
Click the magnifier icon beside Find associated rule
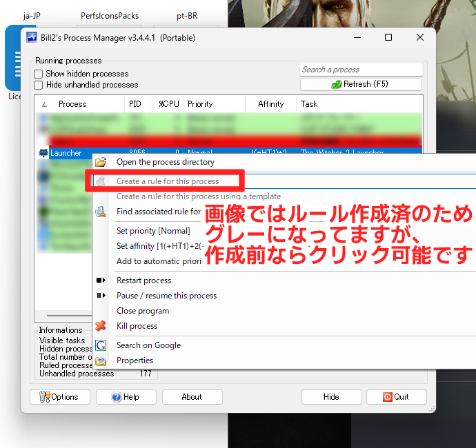[101, 212]
